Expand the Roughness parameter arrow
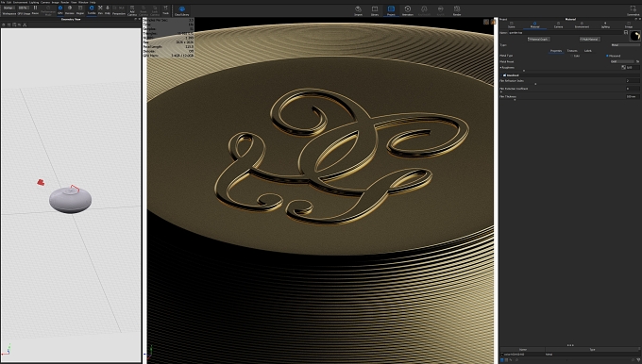The image size is (642, 364). (500, 68)
